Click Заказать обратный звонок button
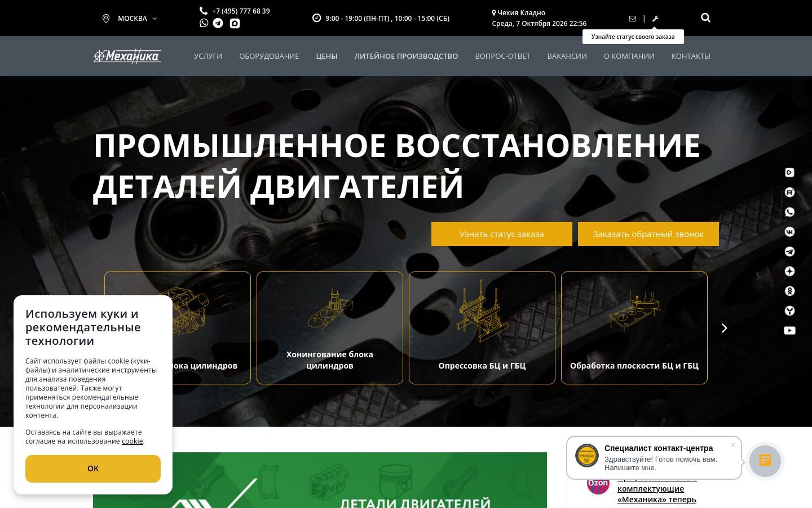 point(648,234)
